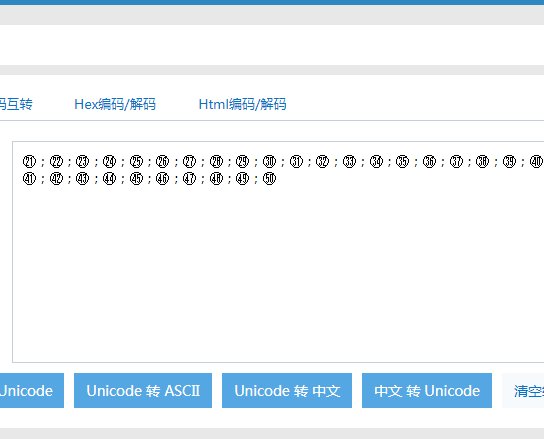
Task: Open the Hex编码/解码 tab
Action: (x=115, y=104)
